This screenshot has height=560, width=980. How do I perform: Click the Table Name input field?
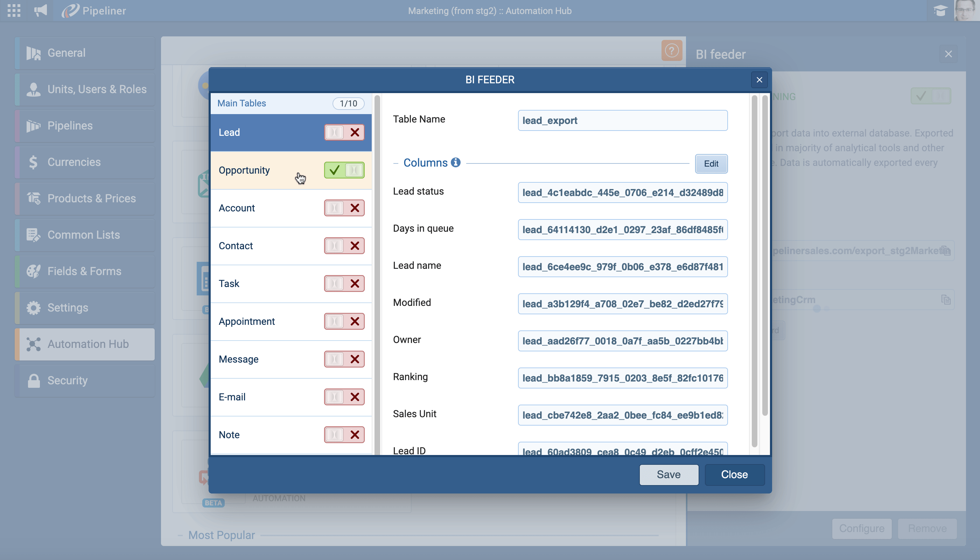[622, 120]
